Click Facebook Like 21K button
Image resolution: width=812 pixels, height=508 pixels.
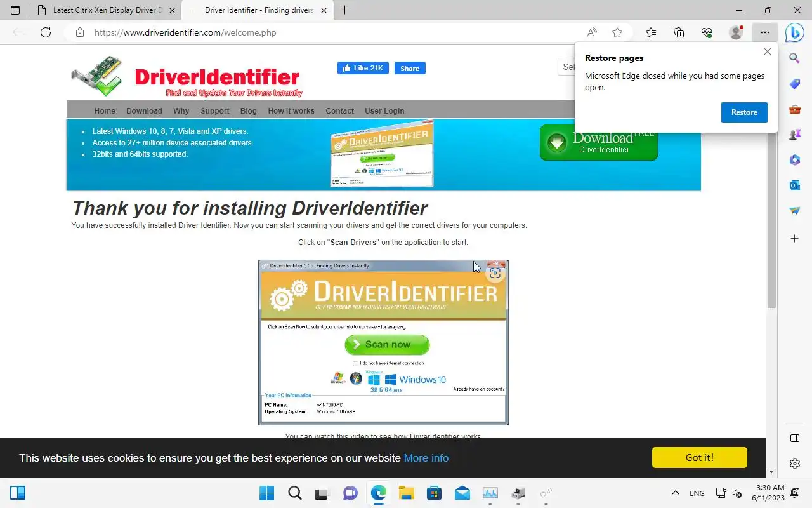363,68
